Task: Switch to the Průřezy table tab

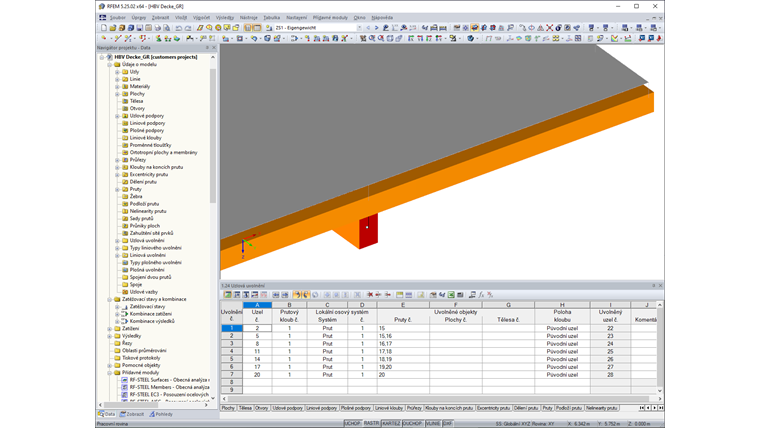Action: (414, 408)
